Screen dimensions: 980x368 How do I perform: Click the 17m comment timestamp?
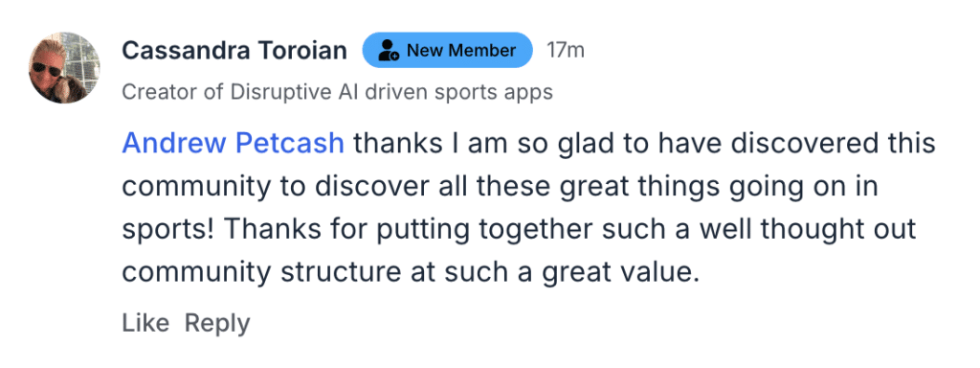click(566, 50)
